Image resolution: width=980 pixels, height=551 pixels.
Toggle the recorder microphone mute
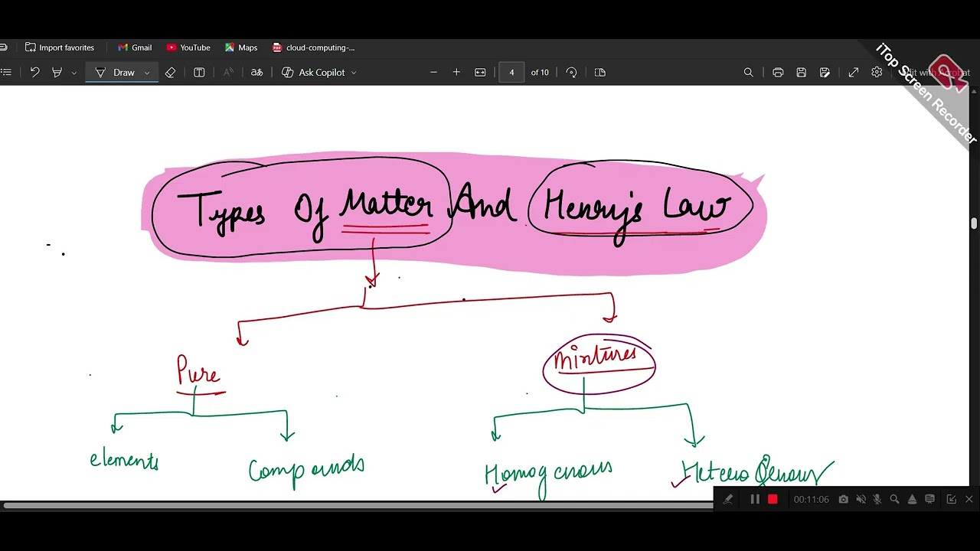(877, 499)
